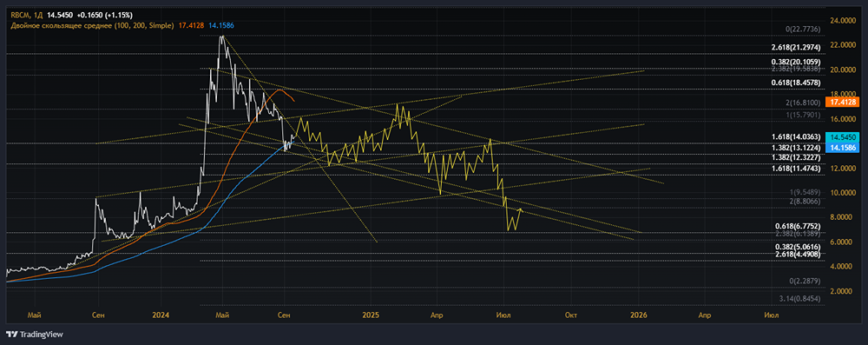Select Fibonacci label 0.618(6.7752)
This screenshot has height=345, width=868.
(x=797, y=226)
